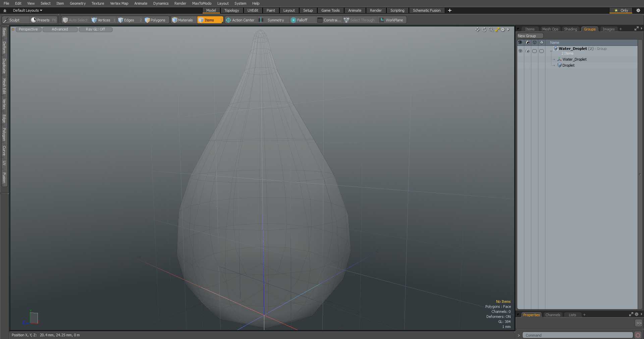Viewport: 644px width, 339px height.
Task: Open the Geometry menu
Action: coord(77,3)
